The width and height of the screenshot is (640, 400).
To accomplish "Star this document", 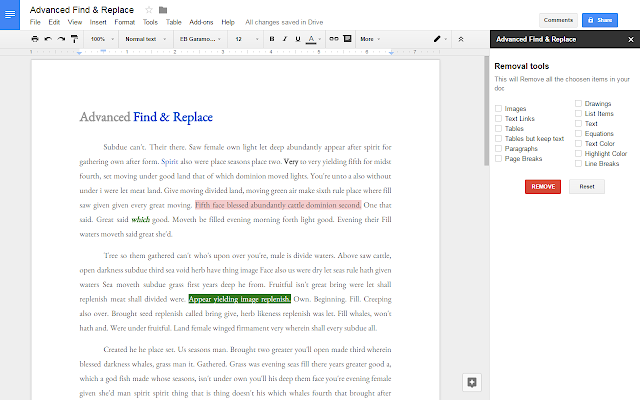I will click(x=148, y=9).
